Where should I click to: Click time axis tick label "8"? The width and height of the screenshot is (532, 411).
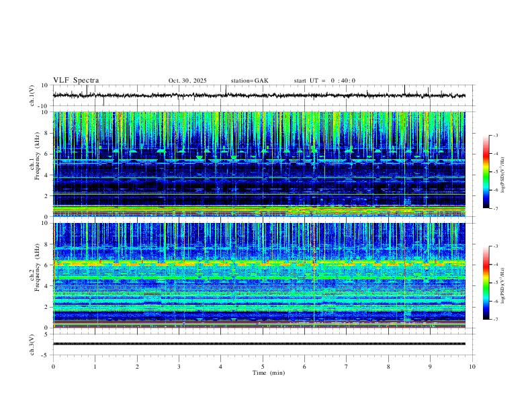pyautogui.click(x=388, y=367)
